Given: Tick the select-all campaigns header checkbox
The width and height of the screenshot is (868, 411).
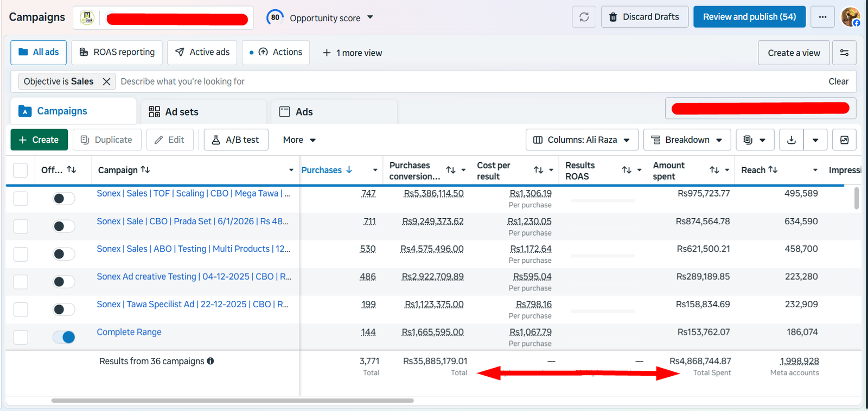Looking at the screenshot, I should point(20,170).
